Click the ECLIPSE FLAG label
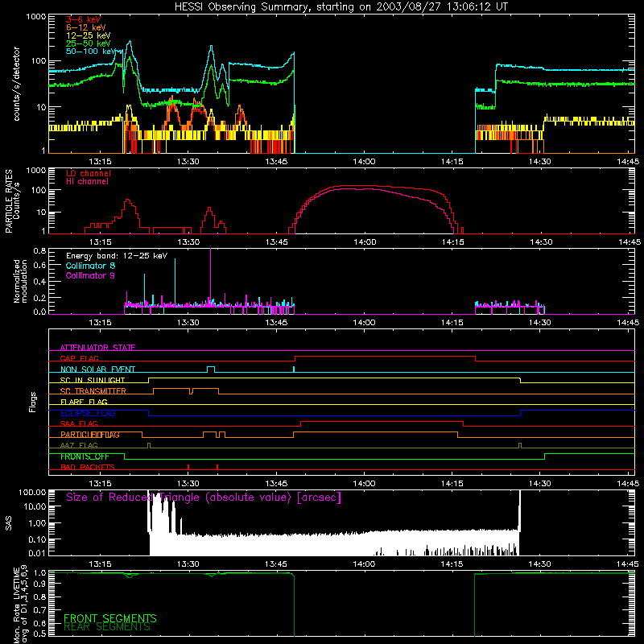 pyautogui.click(x=88, y=413)
